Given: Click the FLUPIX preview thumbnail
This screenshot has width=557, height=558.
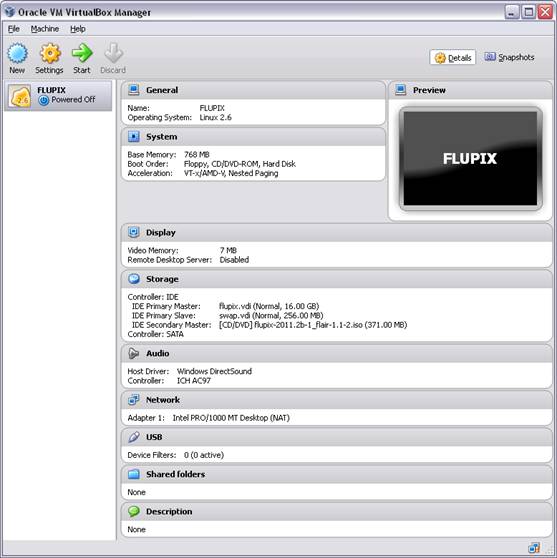Looking at the screenshot, I should pos(470,158).
